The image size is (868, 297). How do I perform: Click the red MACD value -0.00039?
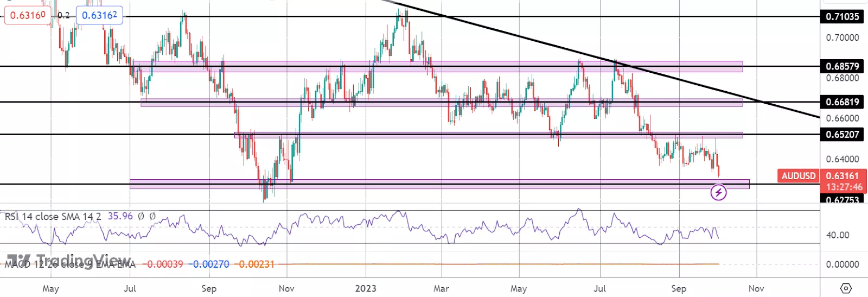[163, 264]
